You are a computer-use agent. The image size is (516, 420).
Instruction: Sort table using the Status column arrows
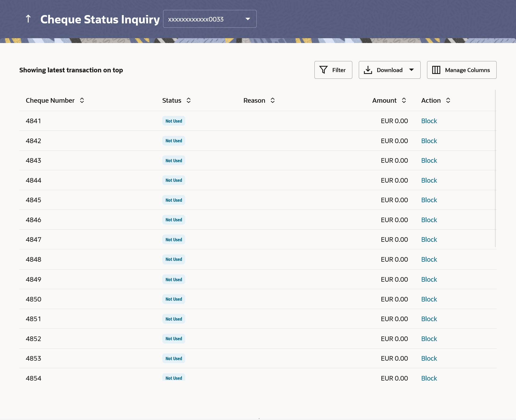click(189, 100)
